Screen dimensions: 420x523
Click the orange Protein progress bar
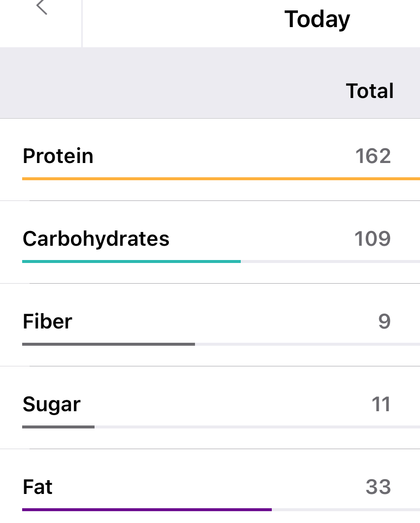click(x=221, y=178)
